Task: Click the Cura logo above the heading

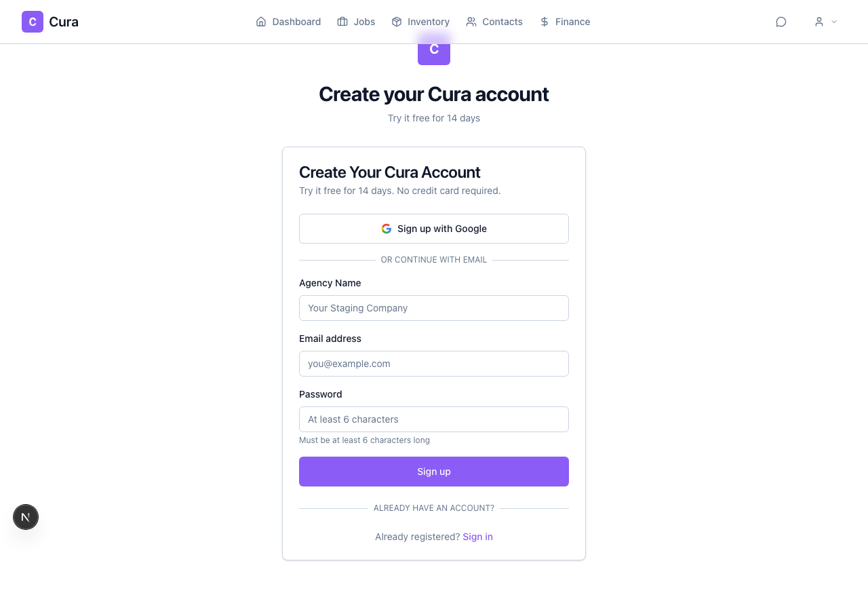Action: [x=433, y=50]
